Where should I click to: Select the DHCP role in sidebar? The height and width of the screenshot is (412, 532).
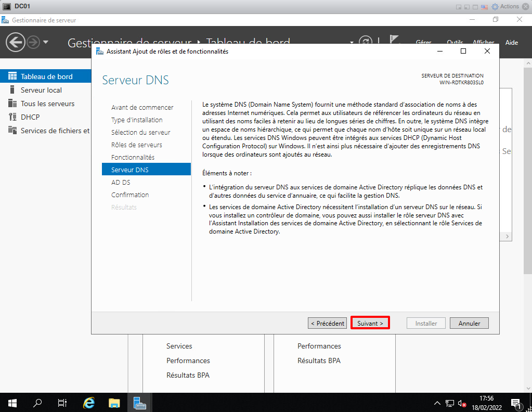tap(30, 117)
